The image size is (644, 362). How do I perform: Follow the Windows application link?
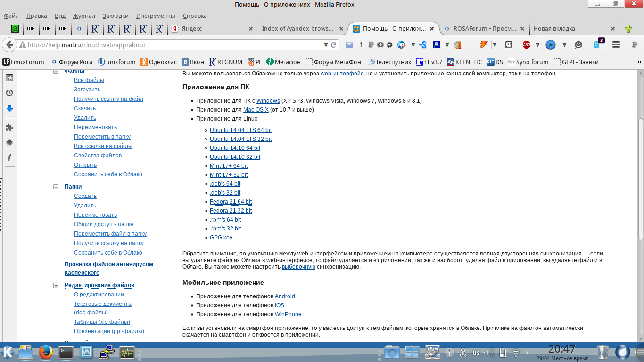point(268,101)
